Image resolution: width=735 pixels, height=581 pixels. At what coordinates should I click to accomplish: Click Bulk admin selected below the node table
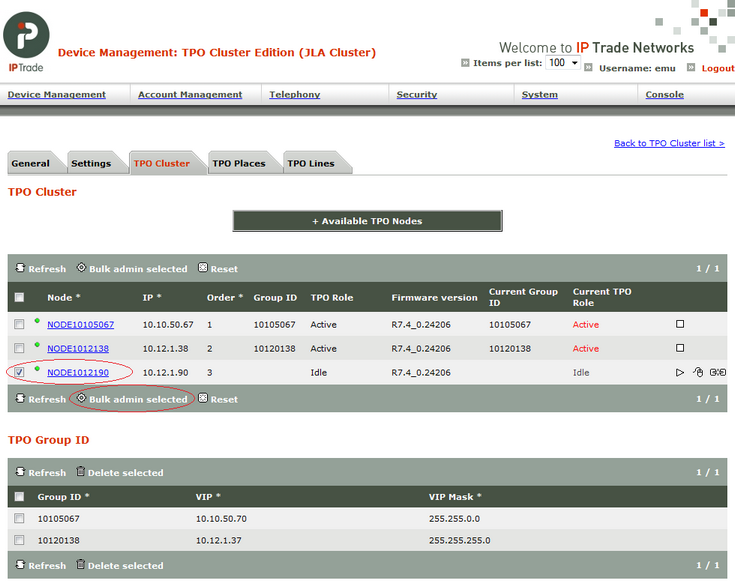coord(132,399)
